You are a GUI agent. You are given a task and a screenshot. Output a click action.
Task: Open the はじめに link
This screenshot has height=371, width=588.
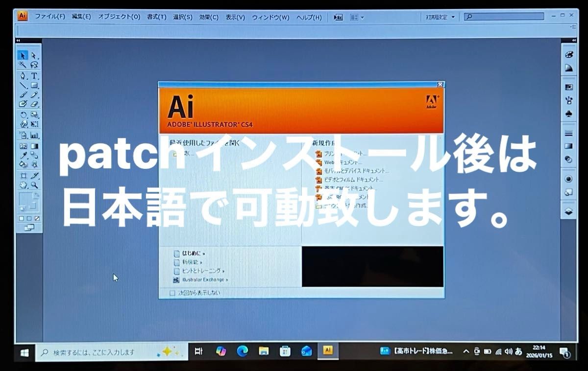coord(194,254)
